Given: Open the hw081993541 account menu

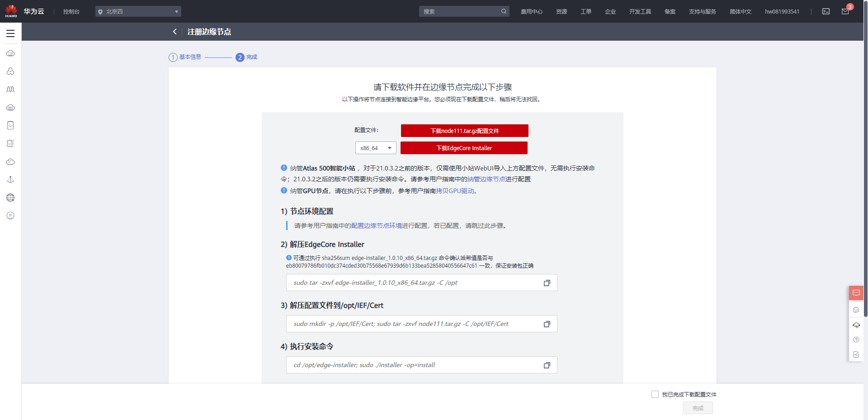Looking at the screenshot, I should [782, 12].
